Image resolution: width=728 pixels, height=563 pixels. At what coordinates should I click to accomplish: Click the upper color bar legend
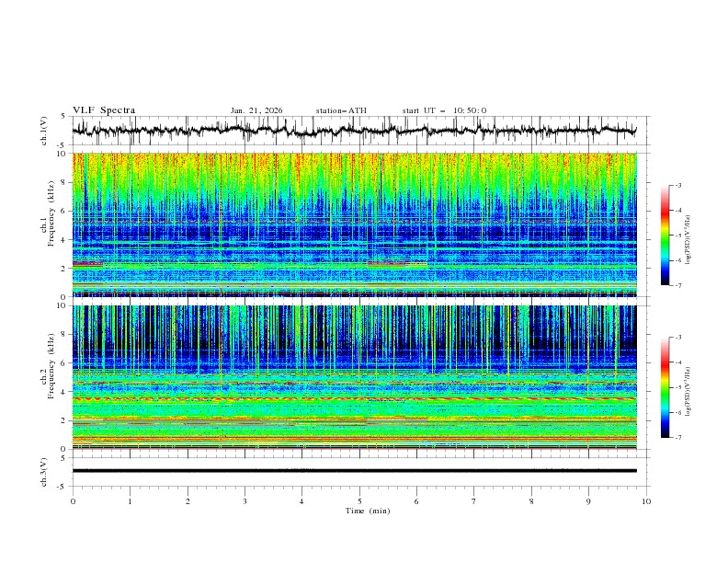tap(665, 236)
